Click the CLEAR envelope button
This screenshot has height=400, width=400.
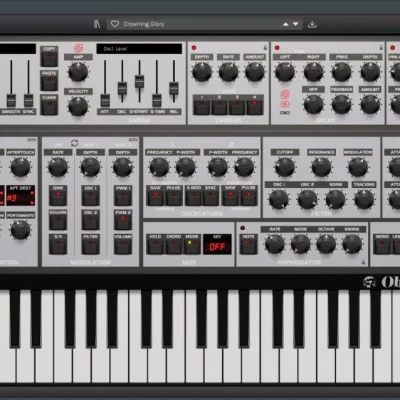(x=49, y=105)
